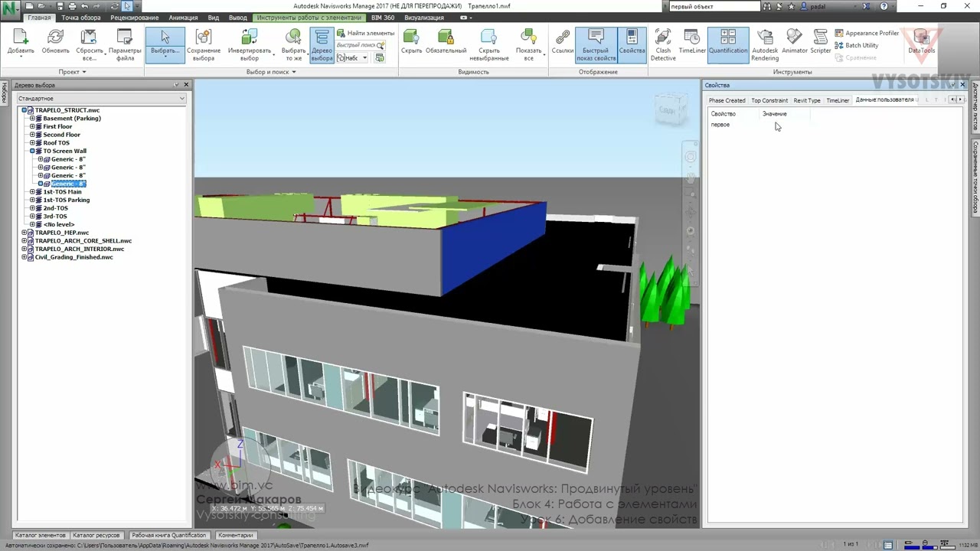Toggle Дерево выбора (Selection Tree) panel button

[x=322, y=45]
